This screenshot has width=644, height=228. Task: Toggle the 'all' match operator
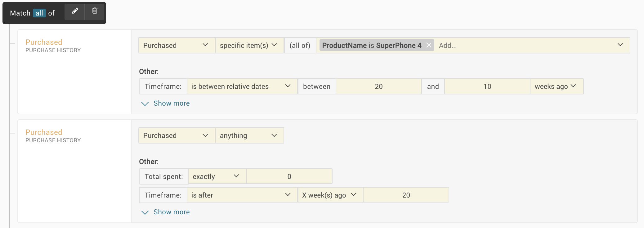(39, 13)
